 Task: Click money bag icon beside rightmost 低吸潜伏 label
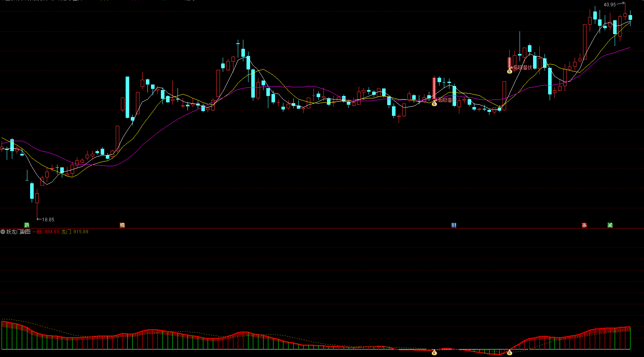pos(510,71)
